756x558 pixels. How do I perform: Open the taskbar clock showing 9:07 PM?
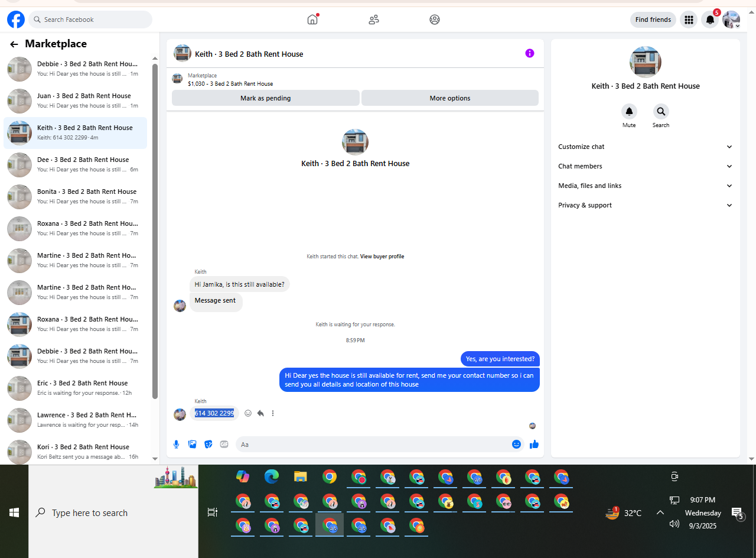703,512
